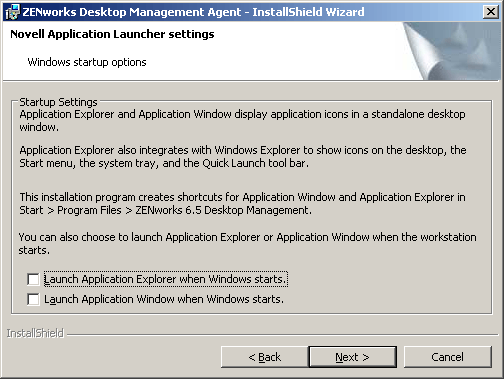Go to the Next step
Screen dimensions: 504x379
pyautogui.click(x=353, y=357)
